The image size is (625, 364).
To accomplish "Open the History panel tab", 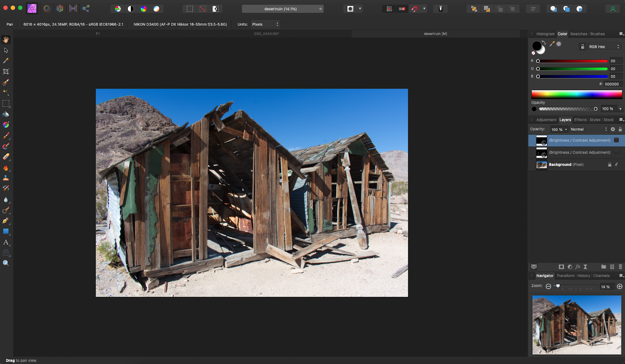I will 584,276.
